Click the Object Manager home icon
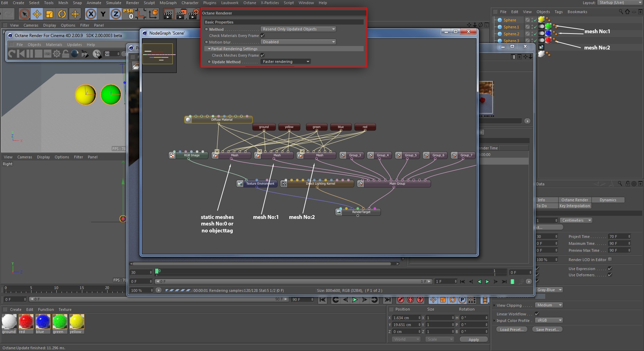The height and width of the screenshot is (351, 644). [x=627, y=11]
